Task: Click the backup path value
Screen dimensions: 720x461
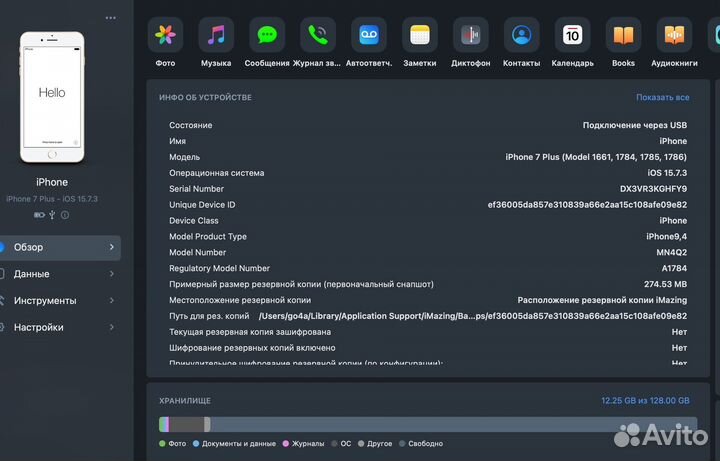Action: 472,316
